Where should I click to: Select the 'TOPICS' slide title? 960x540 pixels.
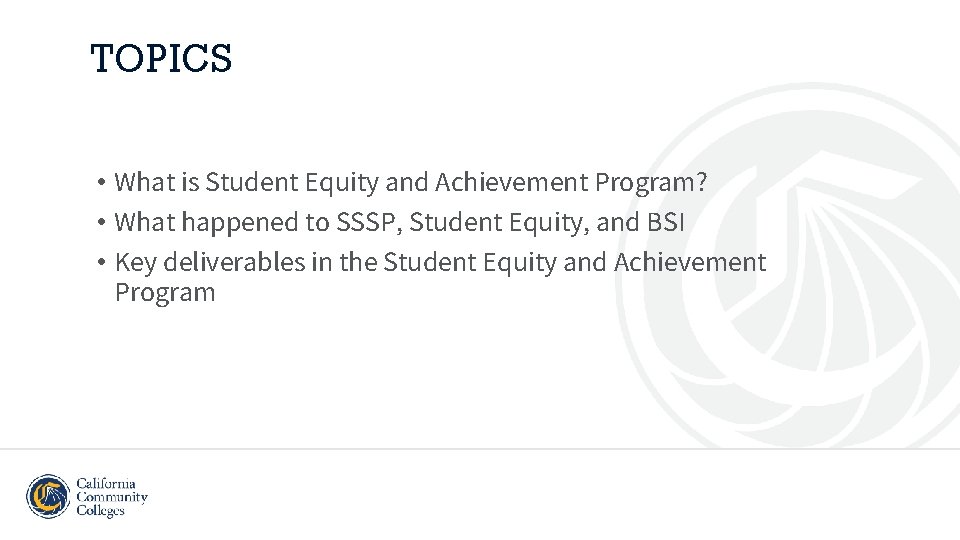161,59
